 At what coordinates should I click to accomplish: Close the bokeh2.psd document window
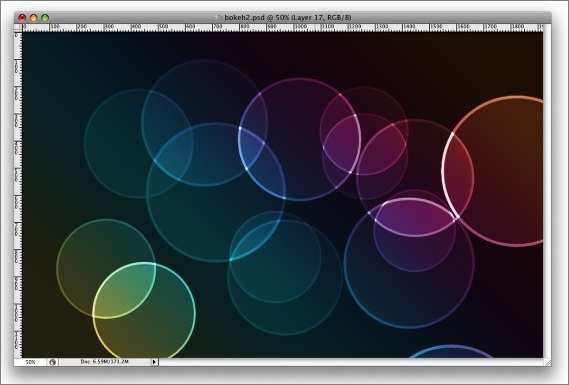pos(22,18)
